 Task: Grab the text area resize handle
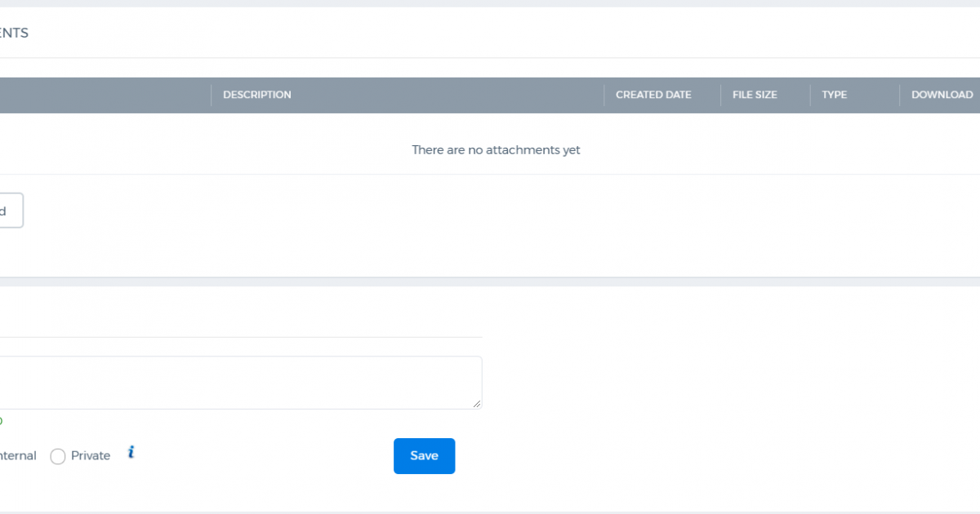(x=477, y=404)
